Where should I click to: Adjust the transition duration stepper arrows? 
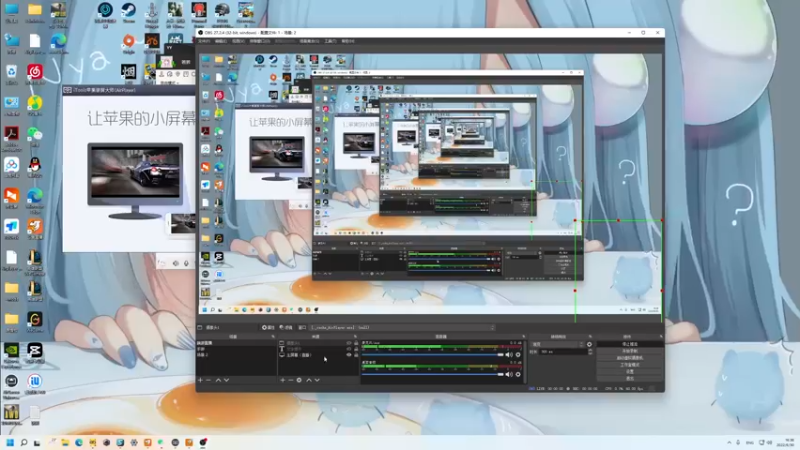[591, 352]
